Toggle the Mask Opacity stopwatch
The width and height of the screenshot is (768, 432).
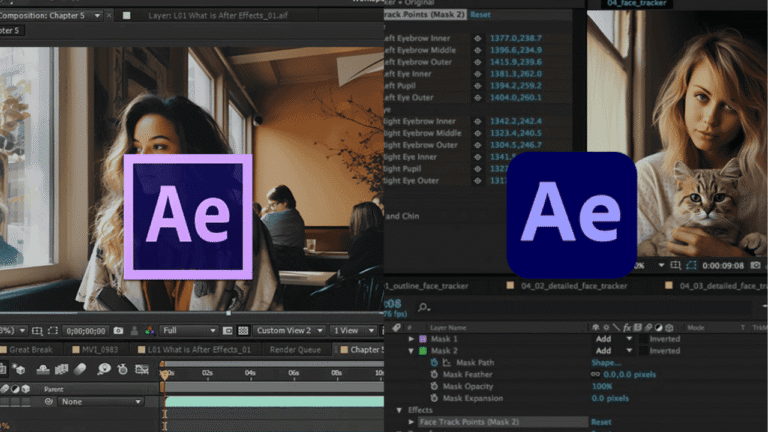[434, 386]
